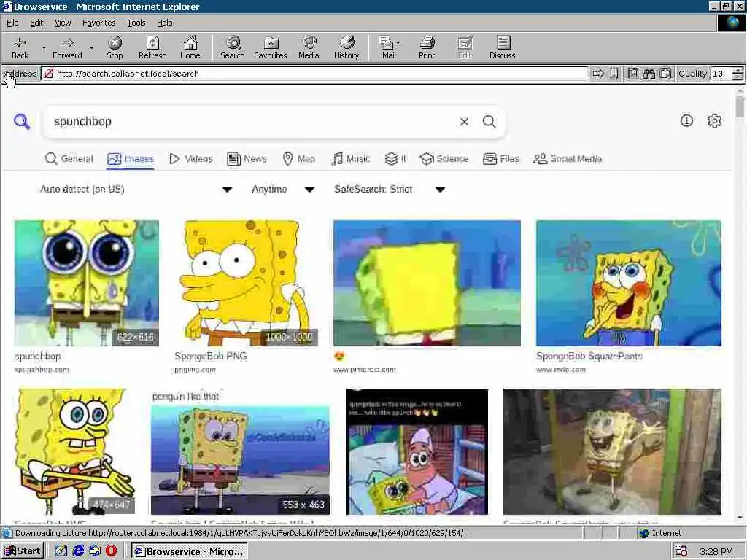This screenshot has height=560, width=747.
Task: Open the Simpsons-style SpongeBob 1000×1000 thumbnail
Action: [x=246, y=283]
